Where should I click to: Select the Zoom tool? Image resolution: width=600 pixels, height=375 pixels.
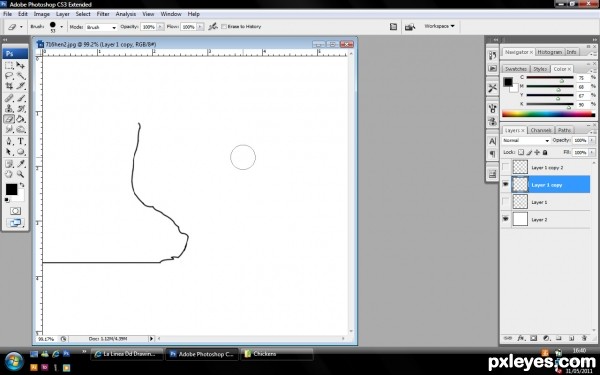point(21,174)
